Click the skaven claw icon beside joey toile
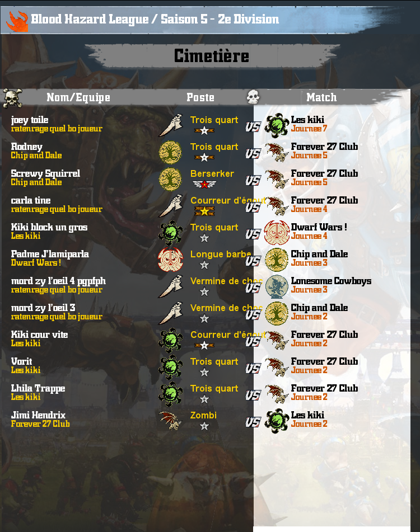 point(171,125)
